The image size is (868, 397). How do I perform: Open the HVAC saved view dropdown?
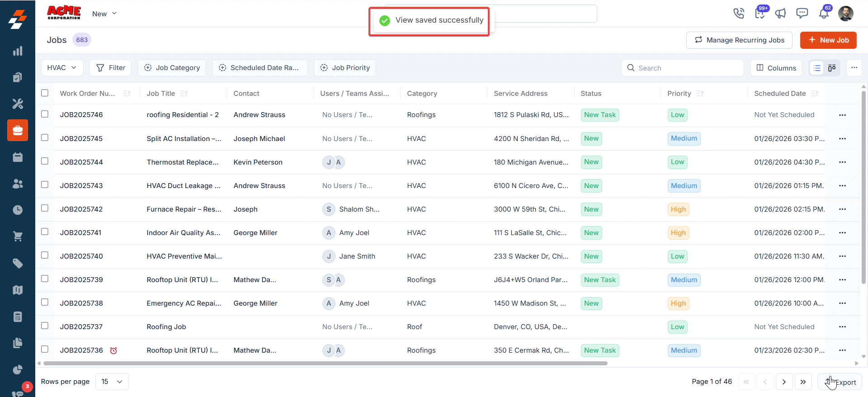[x=62, y=68]
